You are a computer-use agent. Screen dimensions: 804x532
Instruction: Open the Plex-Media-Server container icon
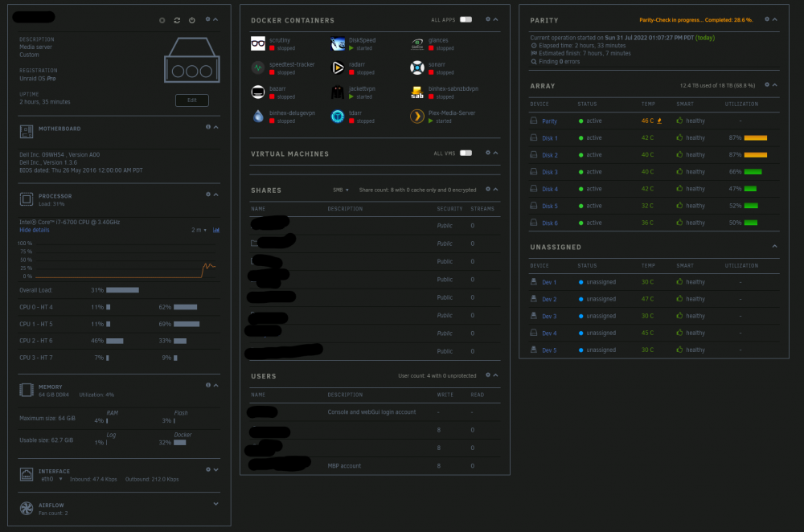[x=416, y=117]
